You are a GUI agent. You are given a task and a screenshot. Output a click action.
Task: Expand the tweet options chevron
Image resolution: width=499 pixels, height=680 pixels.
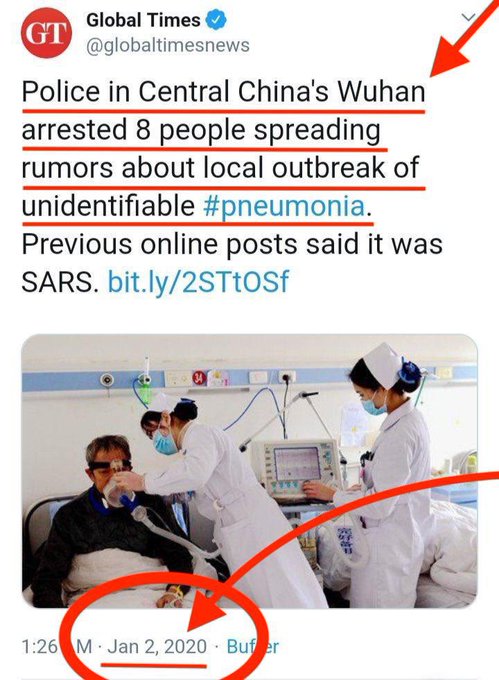[469, 17]
